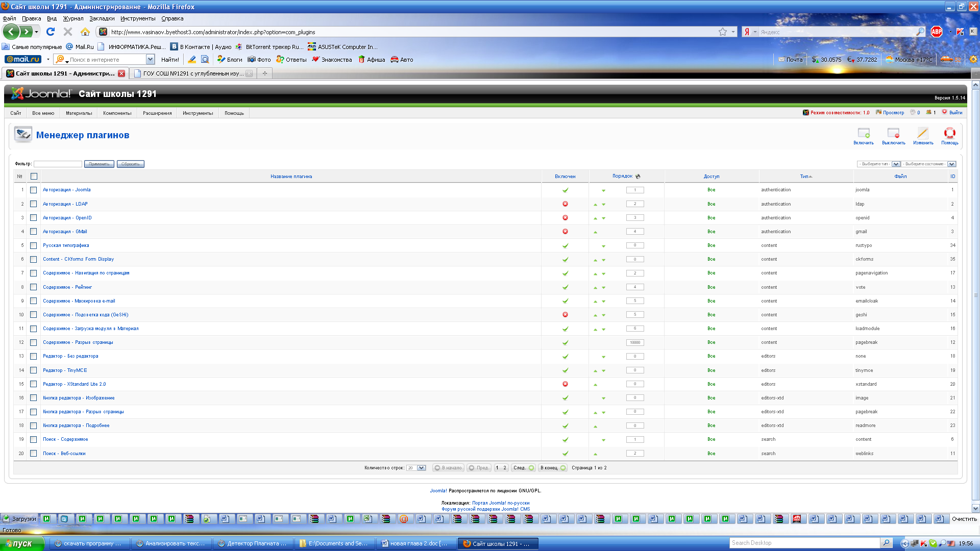The width and height of the screenshot is (980, 551).
Task: Open Adblock Plus ABP icon
Action: [937, 32]
